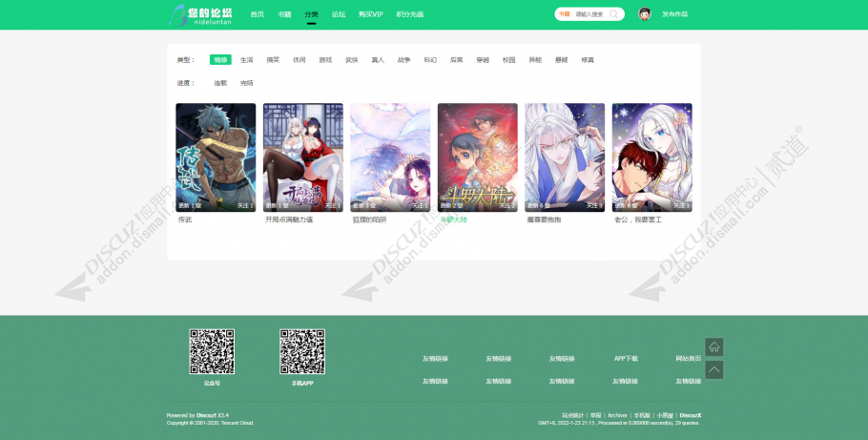Select the 战争 type filter
This screenshot has width=868, height=440.
(x=403, y=60)
